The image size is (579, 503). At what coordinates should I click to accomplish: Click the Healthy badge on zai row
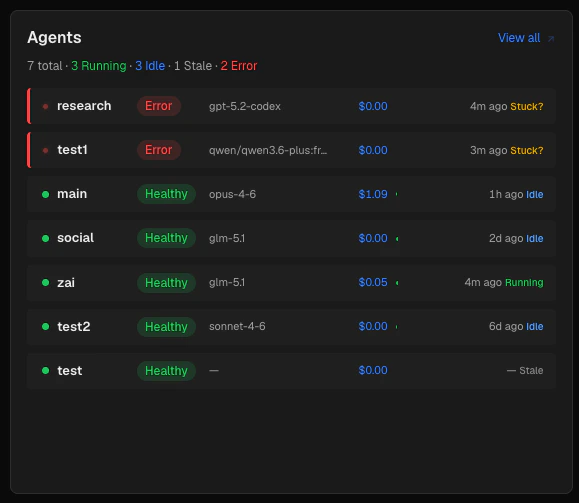tap(166, 283)
